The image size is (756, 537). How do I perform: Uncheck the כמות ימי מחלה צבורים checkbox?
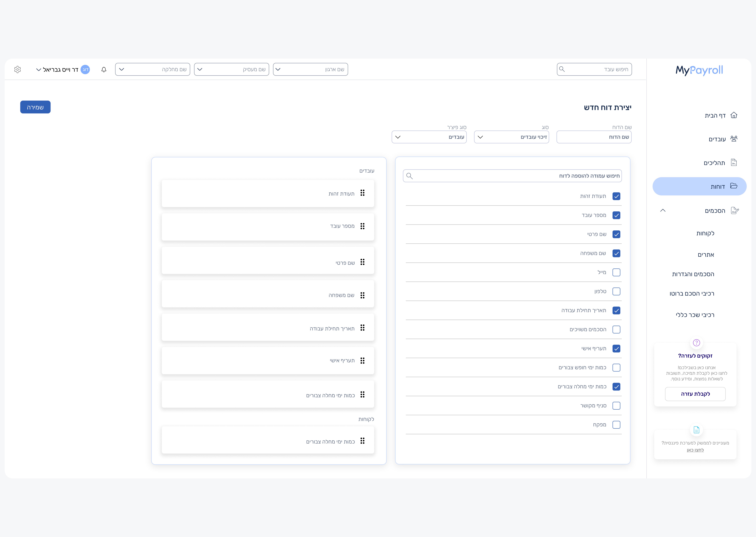pos(616,387)
